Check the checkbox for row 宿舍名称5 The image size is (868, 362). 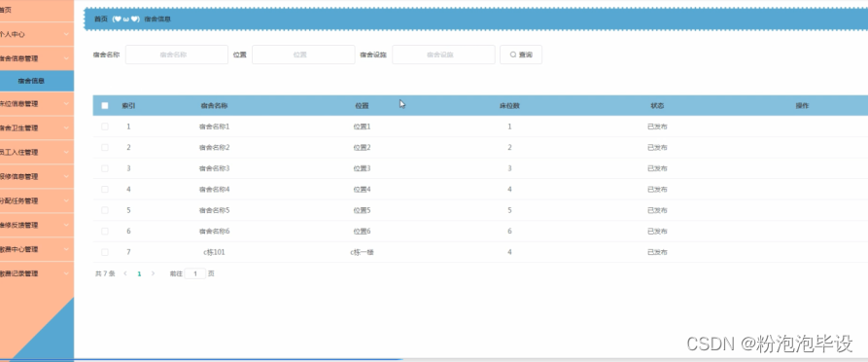[x=105, y=210]
